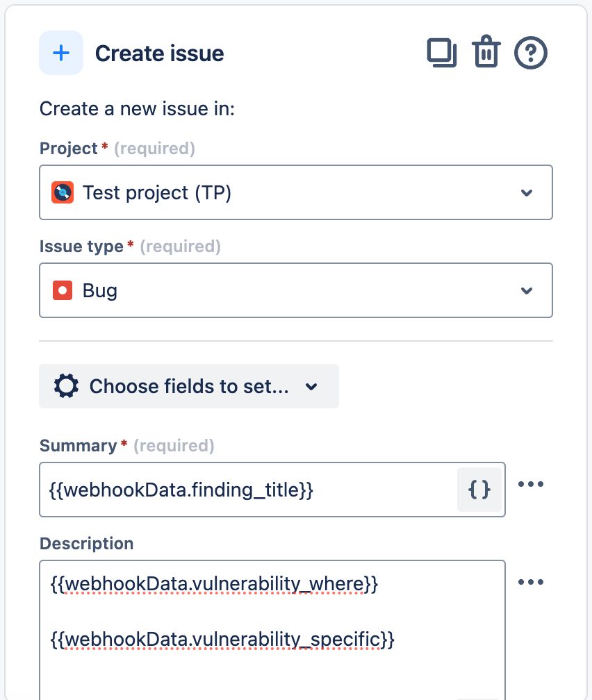Screen dimensions: 592x700
Task: Select the Test project (TP) text
Action: (157, 192)
